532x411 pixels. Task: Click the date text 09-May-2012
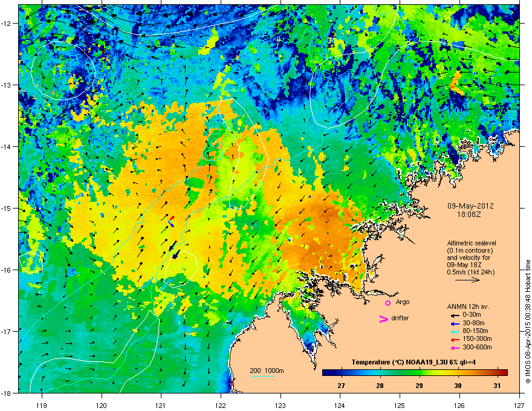tap(470, 206)
